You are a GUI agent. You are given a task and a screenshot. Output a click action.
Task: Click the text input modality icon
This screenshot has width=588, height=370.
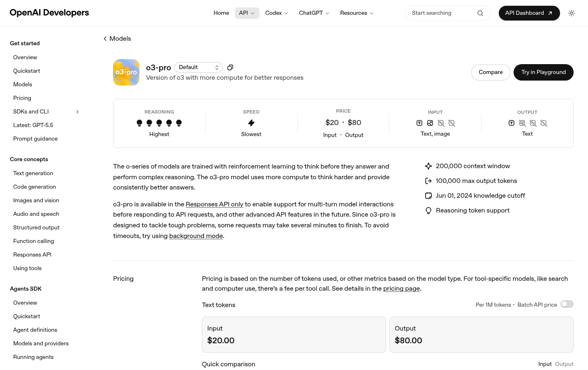pyautogui.click(x=419, y=123)
